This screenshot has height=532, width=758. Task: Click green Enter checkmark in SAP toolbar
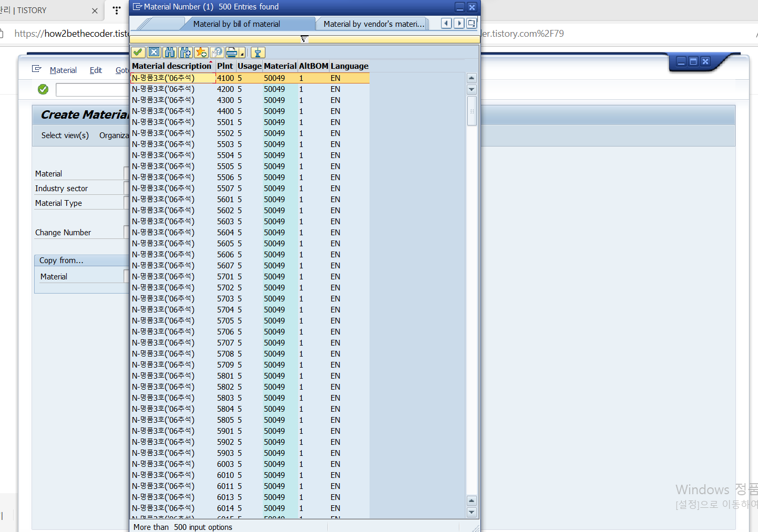click(x=43, y=90)
